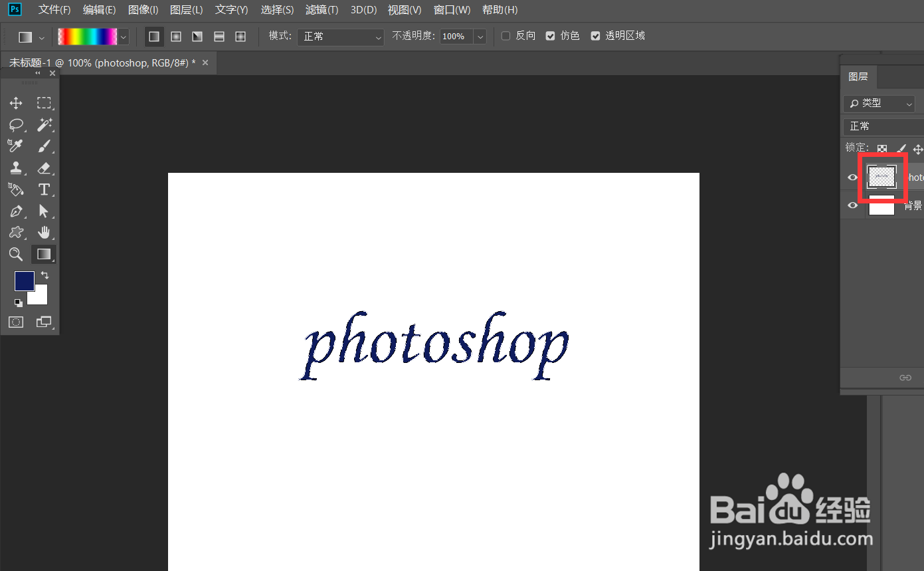The width and height of the screenshot is (924, 571).
Task: Swap foreground and background colors
Action: point(45,275)
